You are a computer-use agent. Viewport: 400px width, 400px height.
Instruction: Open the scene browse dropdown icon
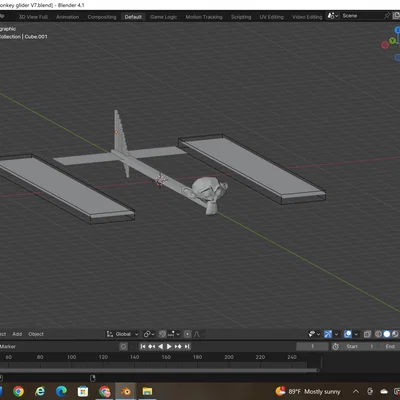coord(333,16)
